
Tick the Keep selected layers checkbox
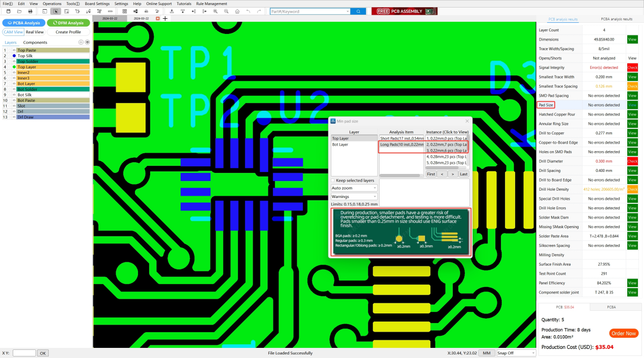(333, 181)
